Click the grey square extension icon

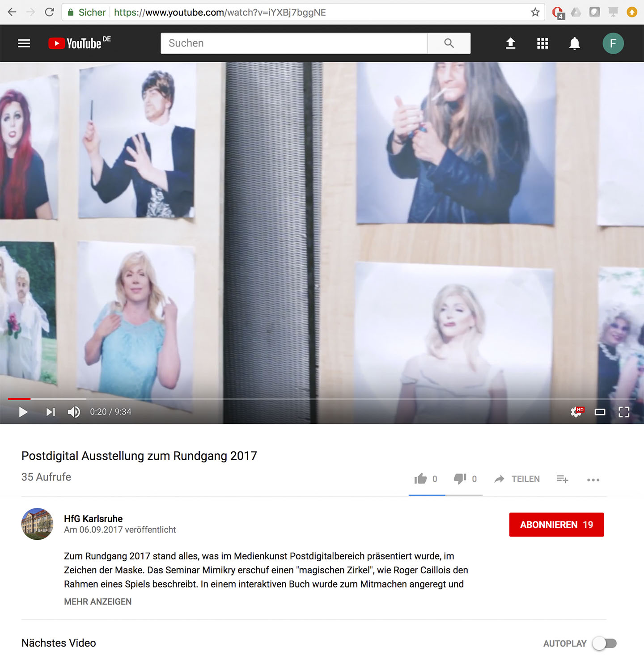[x=594, y=12]
